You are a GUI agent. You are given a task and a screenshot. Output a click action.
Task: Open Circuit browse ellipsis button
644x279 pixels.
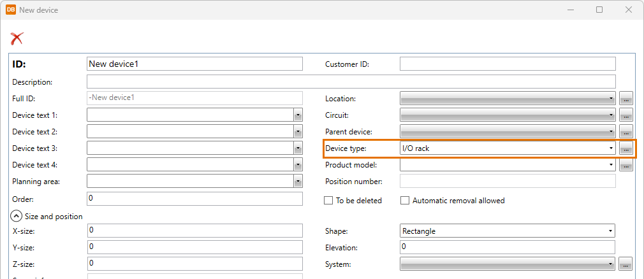[626, 115]
